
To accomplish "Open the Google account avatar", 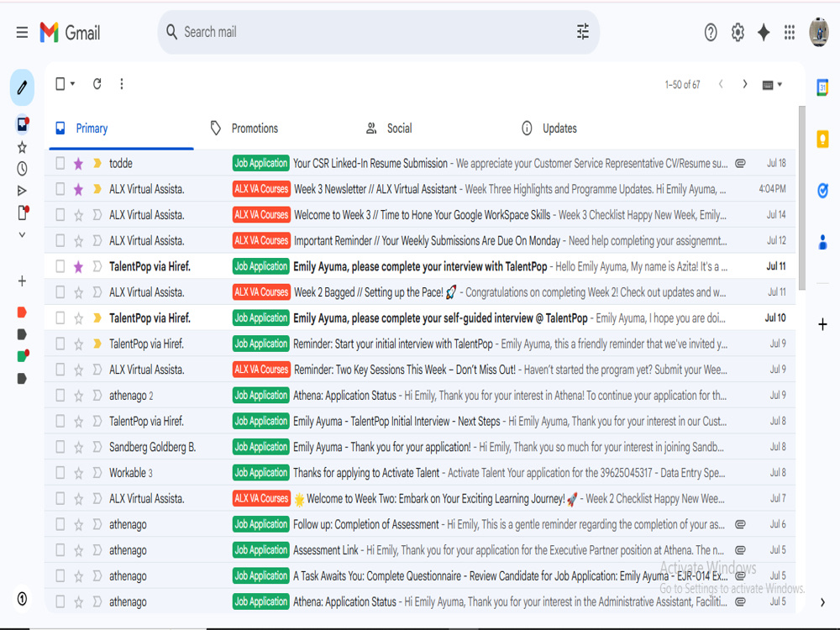I will point(818,32).
